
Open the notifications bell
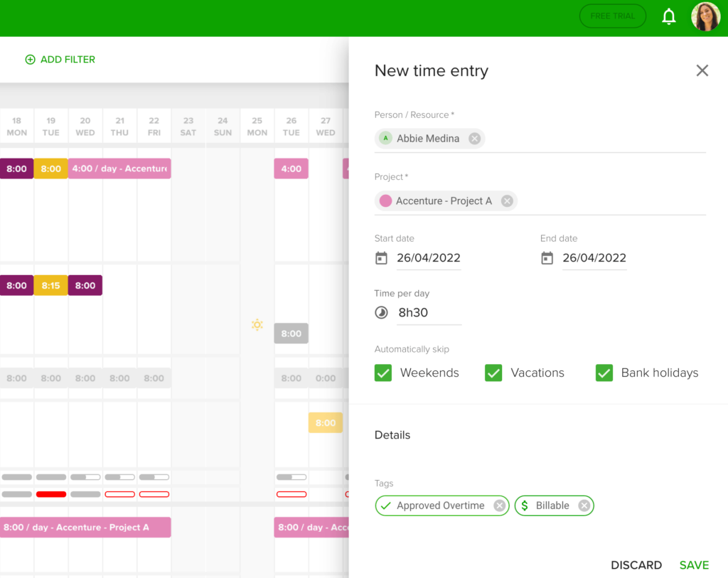[x=668, y=16]
